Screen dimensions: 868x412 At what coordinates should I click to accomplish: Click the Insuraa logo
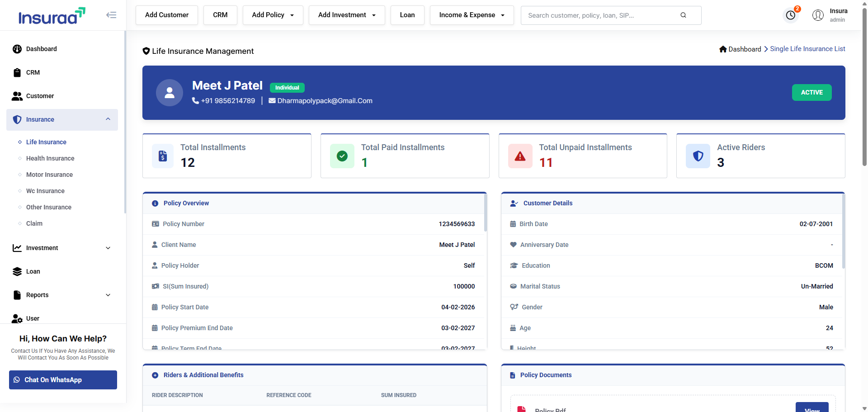(52, 16)
